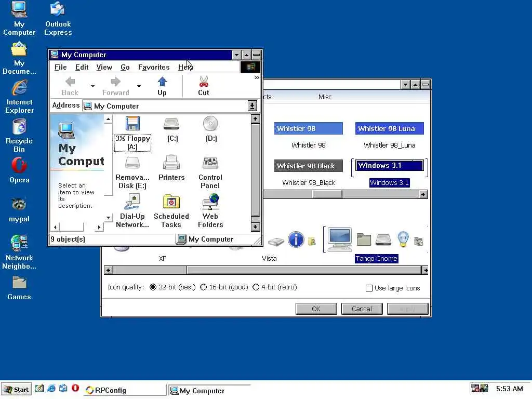Open the File menu
This screenshot has width=532, height=399.
[x=60, y=67]
